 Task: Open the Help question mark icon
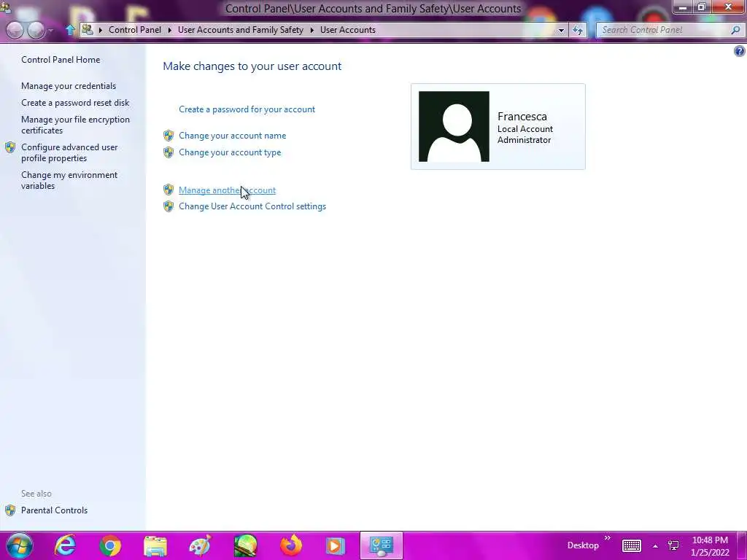click(740, 51)
